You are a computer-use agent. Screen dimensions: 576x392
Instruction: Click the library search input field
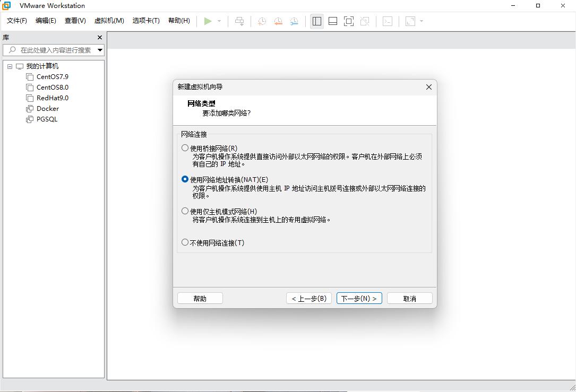tap(53, 50)
